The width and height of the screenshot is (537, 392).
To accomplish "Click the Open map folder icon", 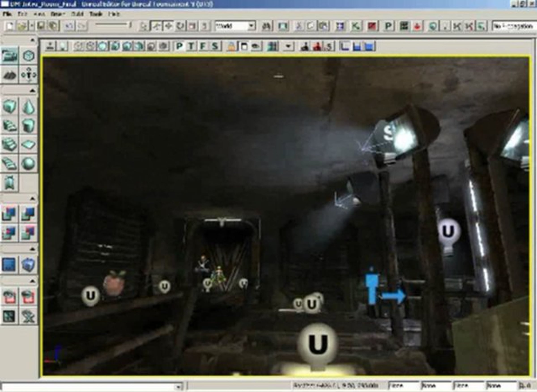I will pos(22,26).
